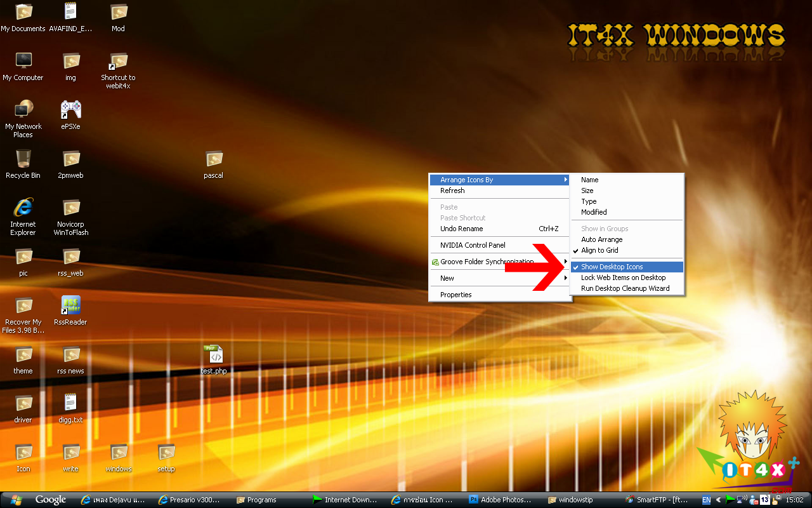Open the digg.txt text file
The height and width of the screenshot is (508, 812).
(x=70, y=404)
